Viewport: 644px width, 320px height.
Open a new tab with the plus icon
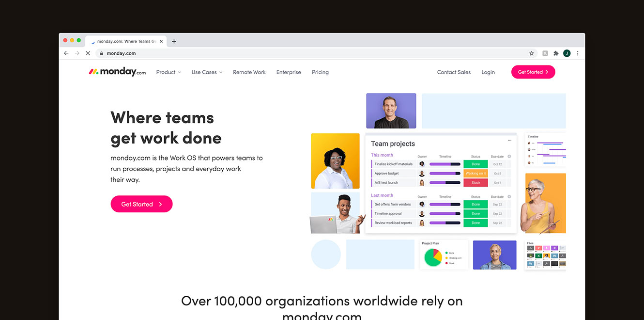click(x=174, y=41)
